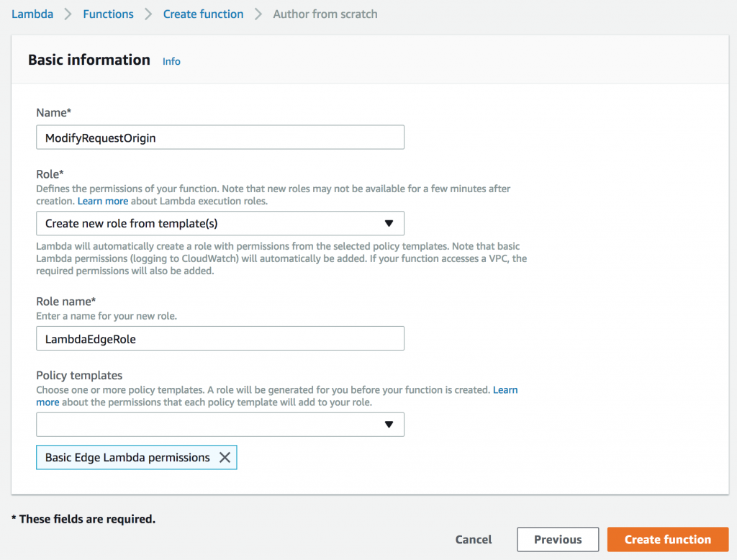Click the Role name text field
The height and width of the screenshot is (560, 737).
click(220, 338)
